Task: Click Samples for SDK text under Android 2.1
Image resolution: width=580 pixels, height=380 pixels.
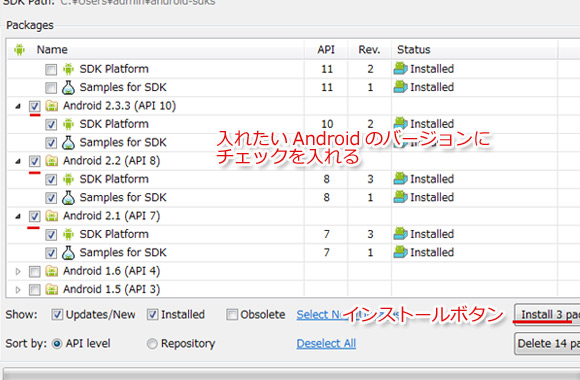Action: pos(123,252)
